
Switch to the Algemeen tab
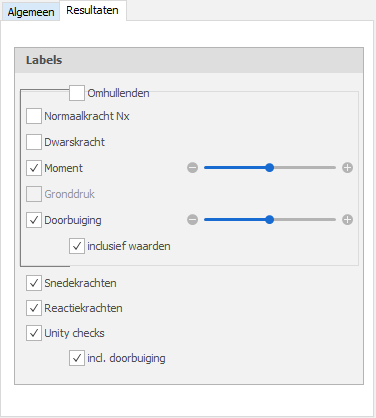pyautogui.click(x=31, y=12)
